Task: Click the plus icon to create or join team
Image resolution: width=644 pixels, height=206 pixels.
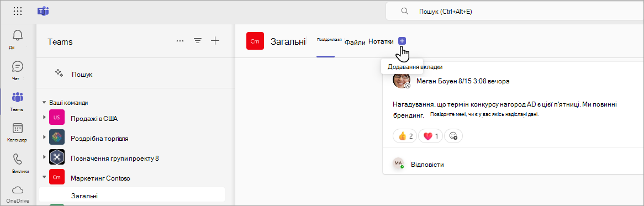Action: click(215, 41)
